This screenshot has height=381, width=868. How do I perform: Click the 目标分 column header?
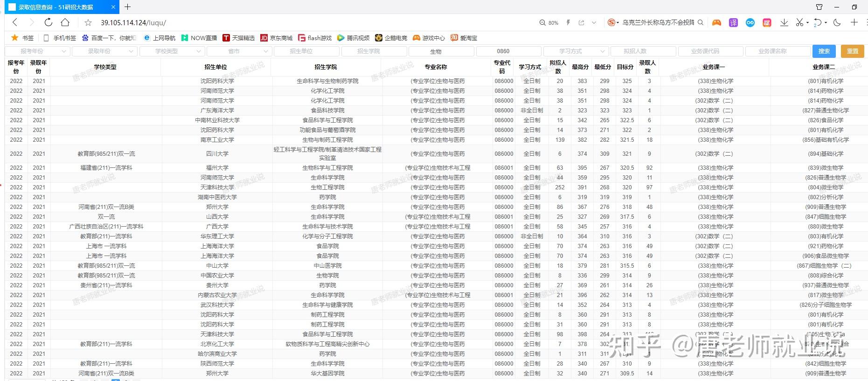[x=625, y=67]
